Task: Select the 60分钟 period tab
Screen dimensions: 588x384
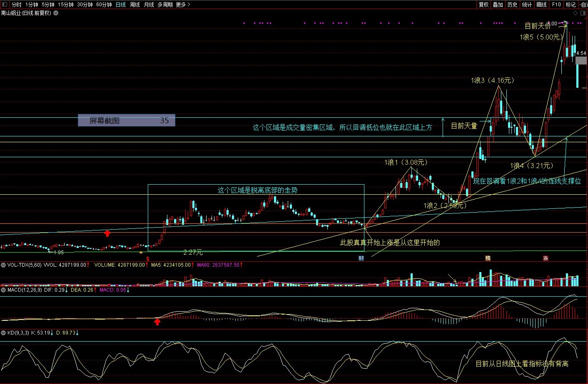Action: tap(104, 5)
